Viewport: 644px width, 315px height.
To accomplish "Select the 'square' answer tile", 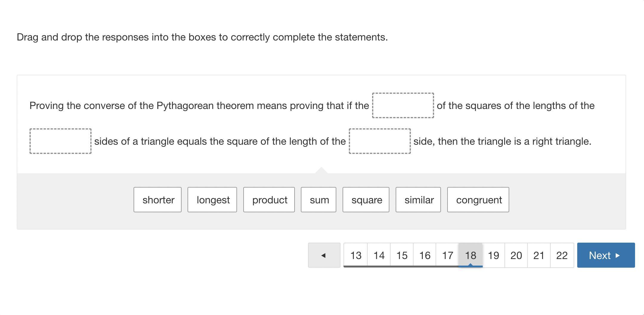I will tap(366, 200).
